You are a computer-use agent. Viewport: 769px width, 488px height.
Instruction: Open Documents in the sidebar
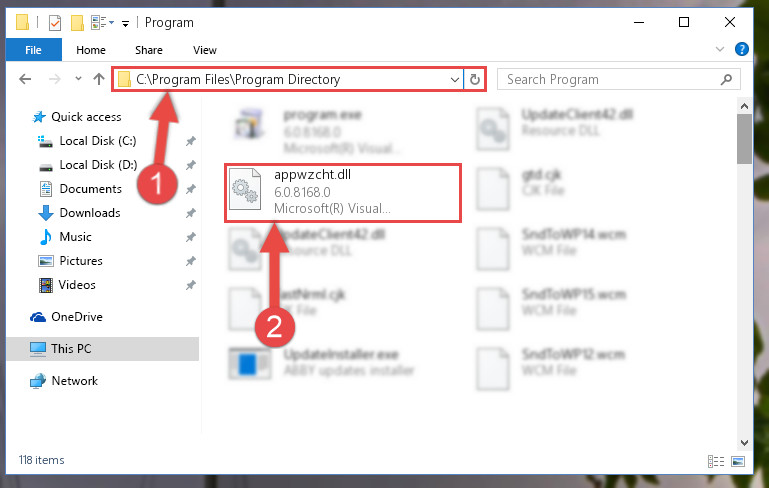[80, 189]
